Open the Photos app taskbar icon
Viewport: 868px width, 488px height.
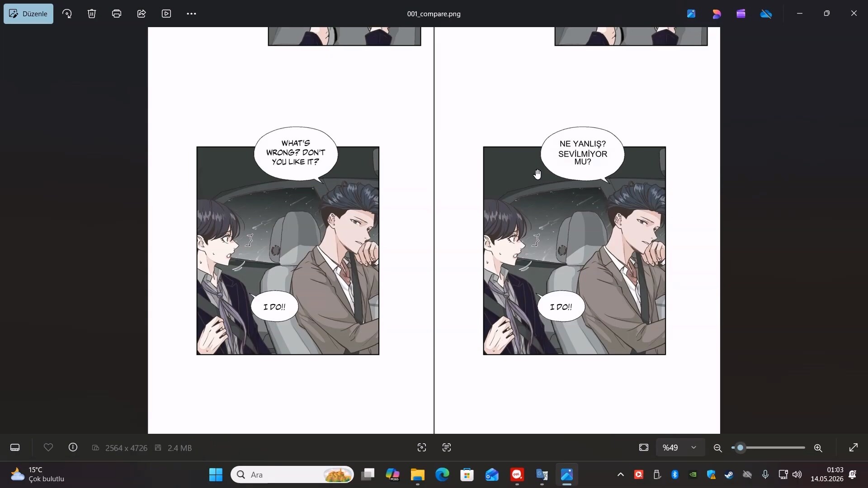[x=566, y=474]
